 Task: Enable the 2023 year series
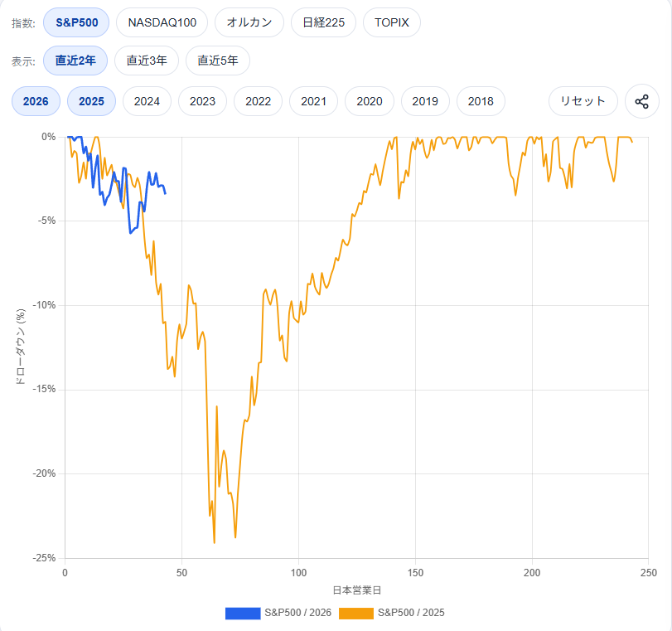202,101
